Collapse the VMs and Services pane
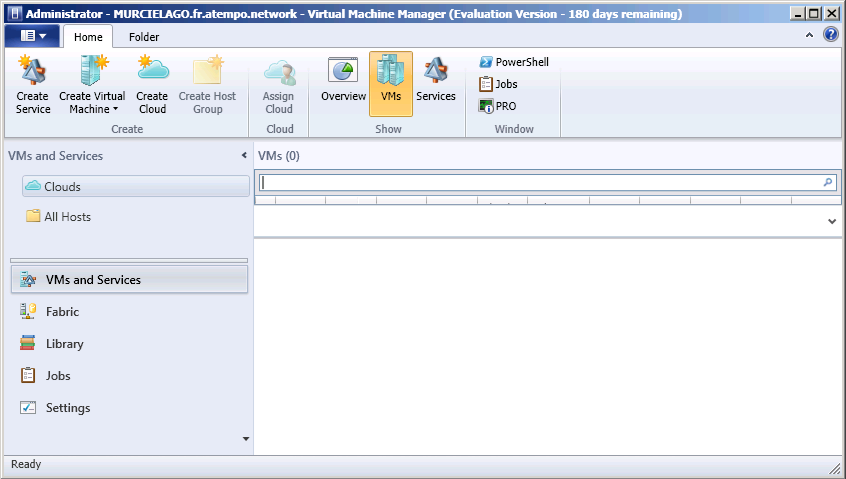 [x=244, y=155]
